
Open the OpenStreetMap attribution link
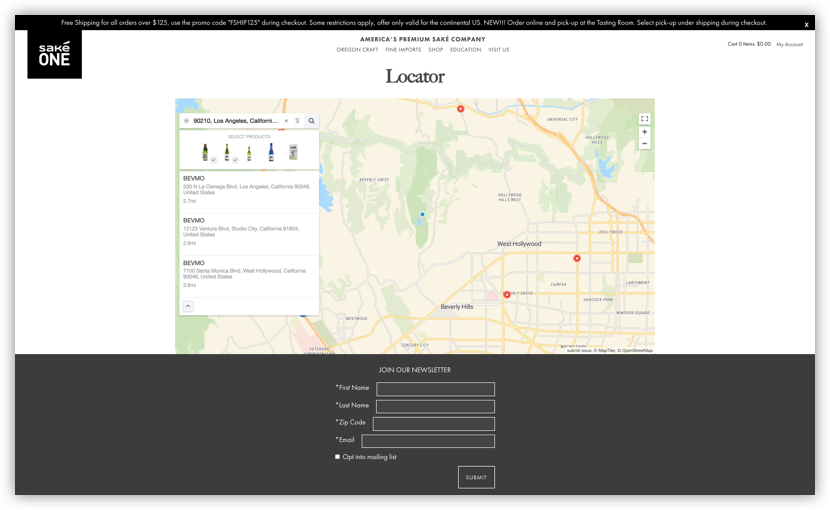point(635,351)
